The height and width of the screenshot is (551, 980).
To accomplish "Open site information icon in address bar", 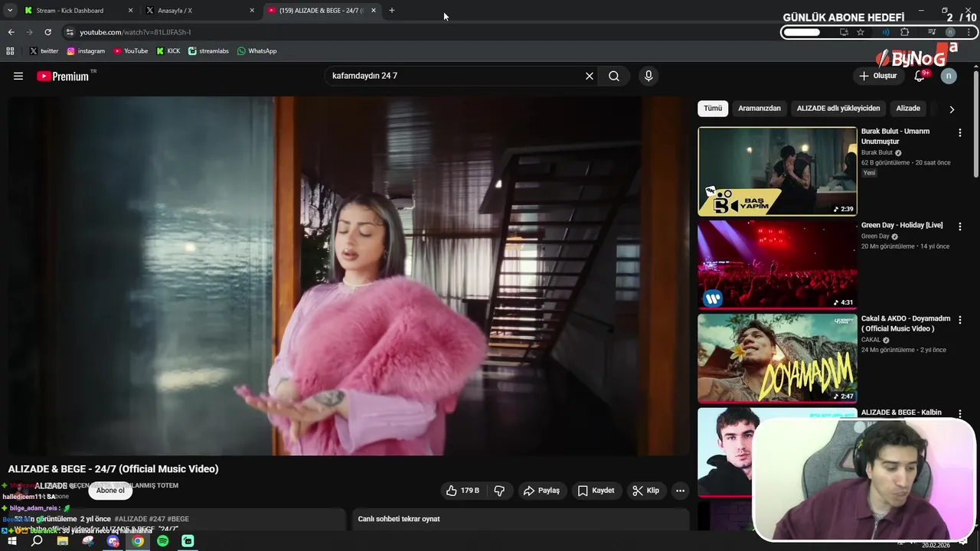I will [x=70, y=32].
